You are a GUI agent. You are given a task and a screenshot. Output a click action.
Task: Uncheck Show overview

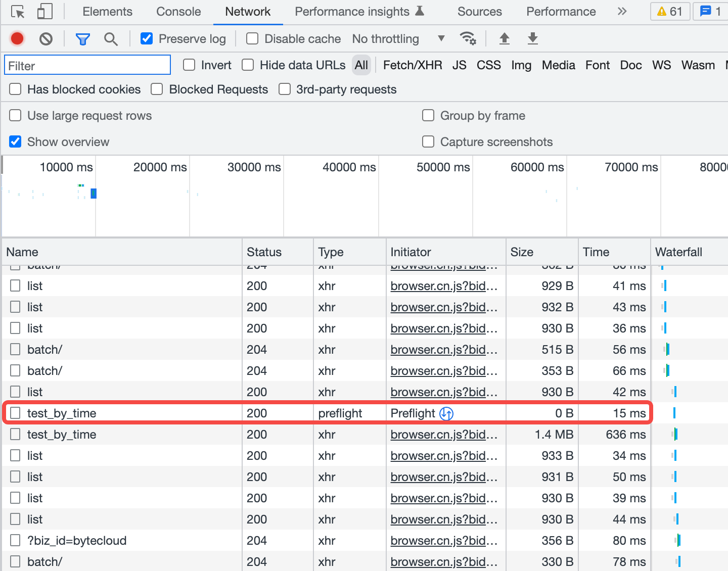(x=16, y=141)
